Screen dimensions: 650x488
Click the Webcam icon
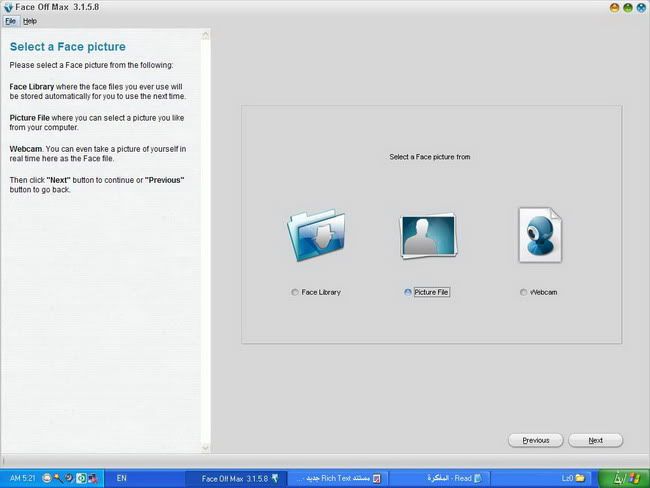tap(540, 235)
